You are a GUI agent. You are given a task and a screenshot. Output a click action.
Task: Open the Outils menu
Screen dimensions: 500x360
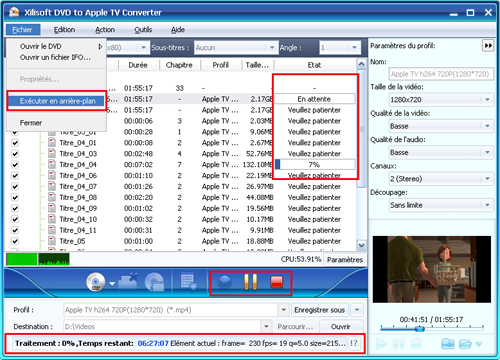[143, 30]
